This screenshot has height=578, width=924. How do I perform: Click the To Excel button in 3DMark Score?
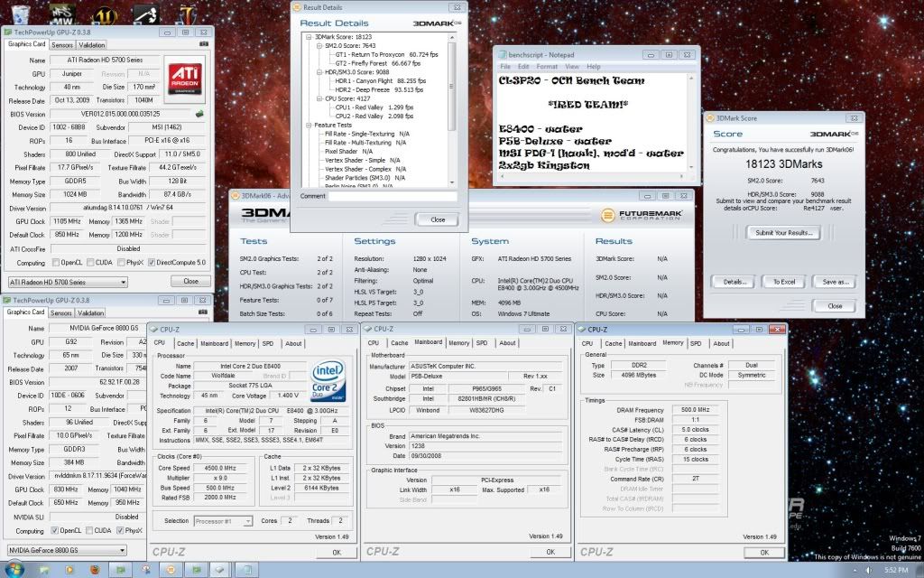tap(783, 281)
